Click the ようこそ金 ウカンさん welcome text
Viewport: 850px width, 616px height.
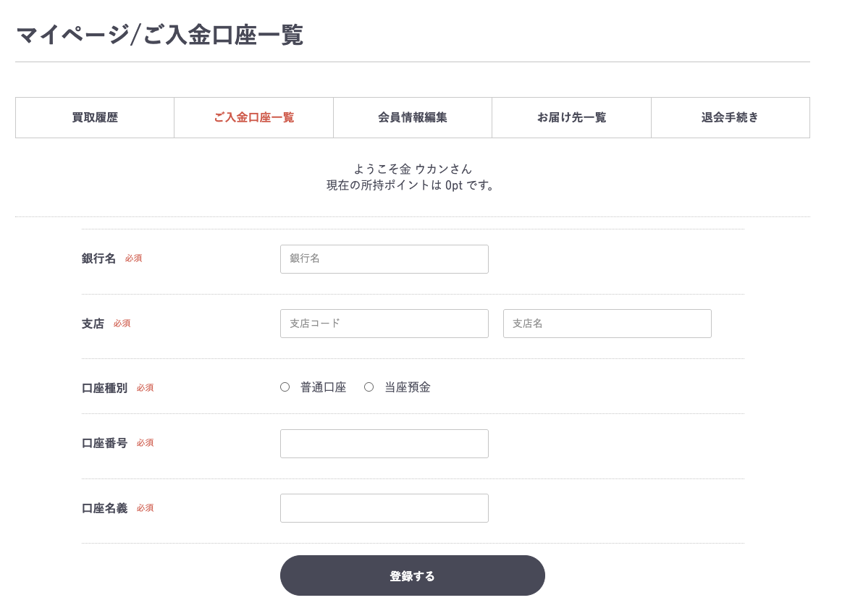pos(413,169)
